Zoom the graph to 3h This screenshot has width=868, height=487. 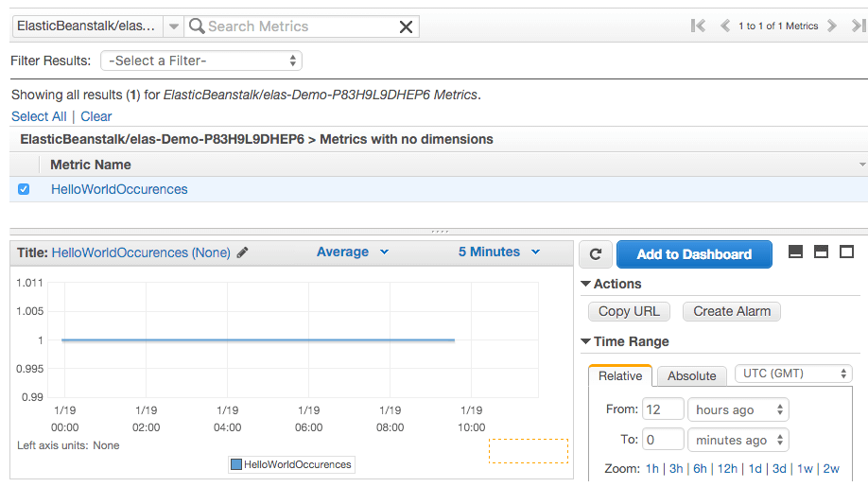coord(676,469)
